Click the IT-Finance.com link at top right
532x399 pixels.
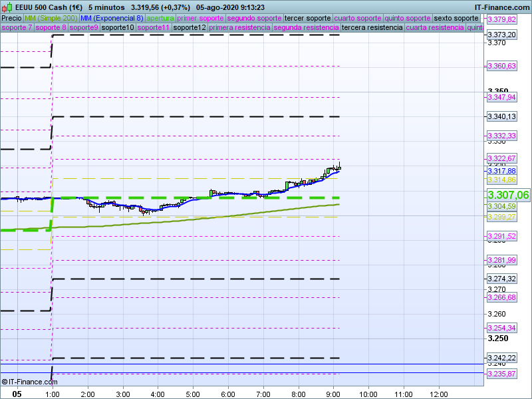(502, 7)
